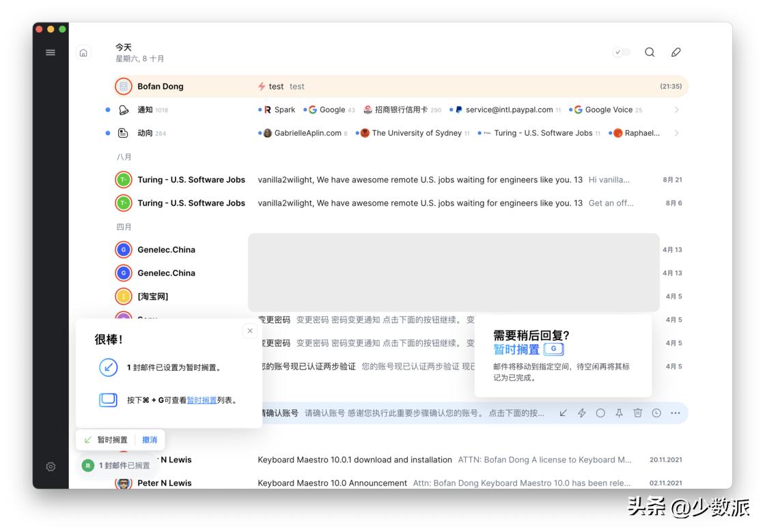Pin the email with the pin icon

tap(619, 412)
